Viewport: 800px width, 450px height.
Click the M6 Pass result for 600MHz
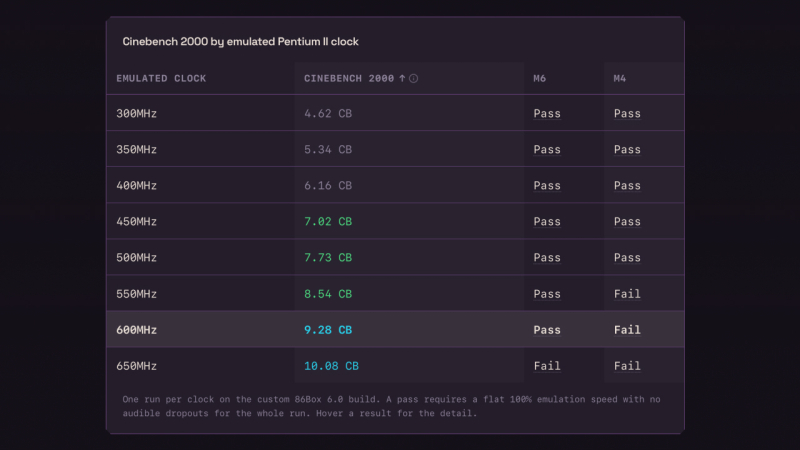[x=547, y=330]
